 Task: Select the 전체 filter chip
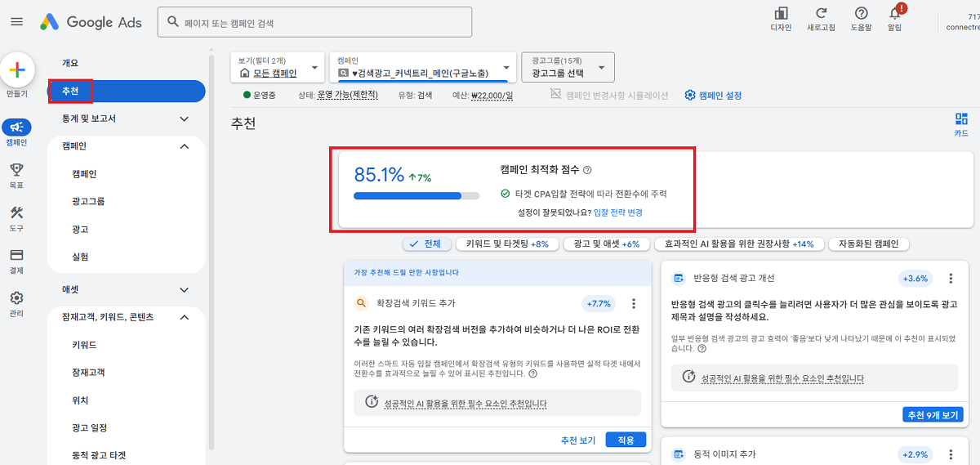[x=426, y=244]
